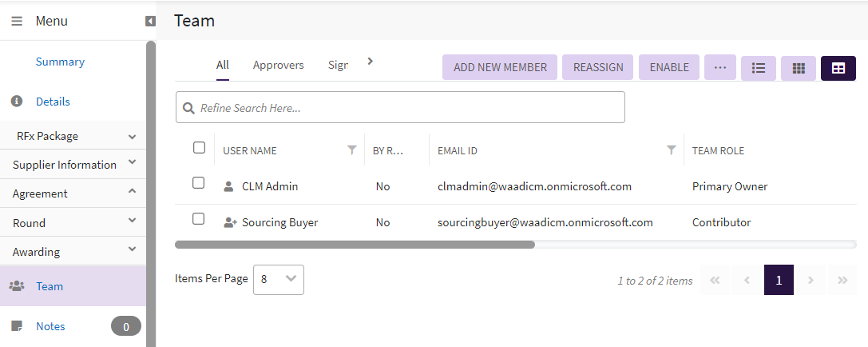Switch to the Approvers tab
The height and width of the screenshot is (347, 868).
click(x=278, y=66)
